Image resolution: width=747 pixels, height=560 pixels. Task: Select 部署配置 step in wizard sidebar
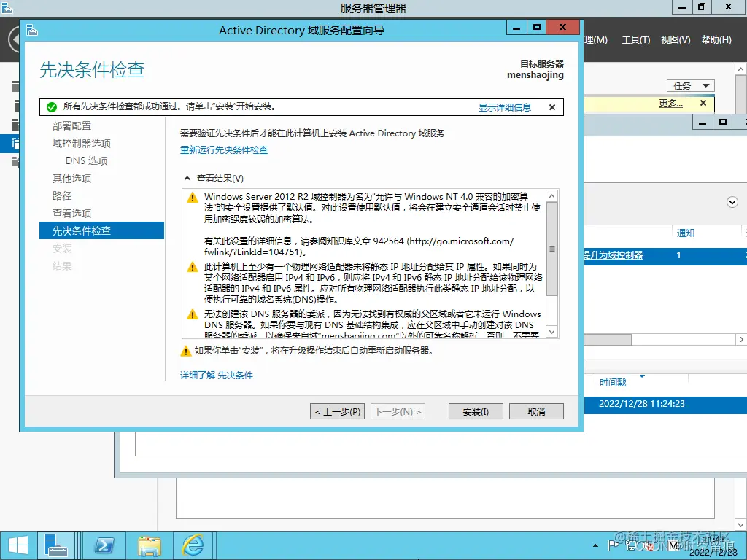click(71, 125)
